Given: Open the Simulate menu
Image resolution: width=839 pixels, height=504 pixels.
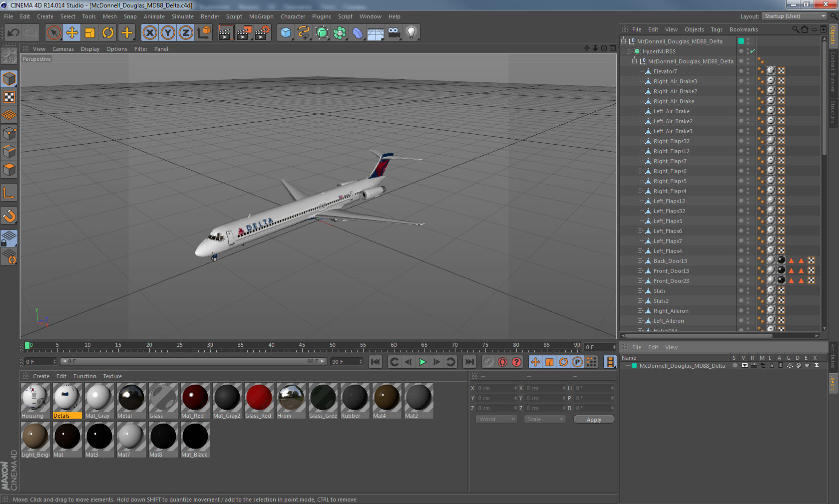Looking at the screenshot, I should (x=183, y=16).
